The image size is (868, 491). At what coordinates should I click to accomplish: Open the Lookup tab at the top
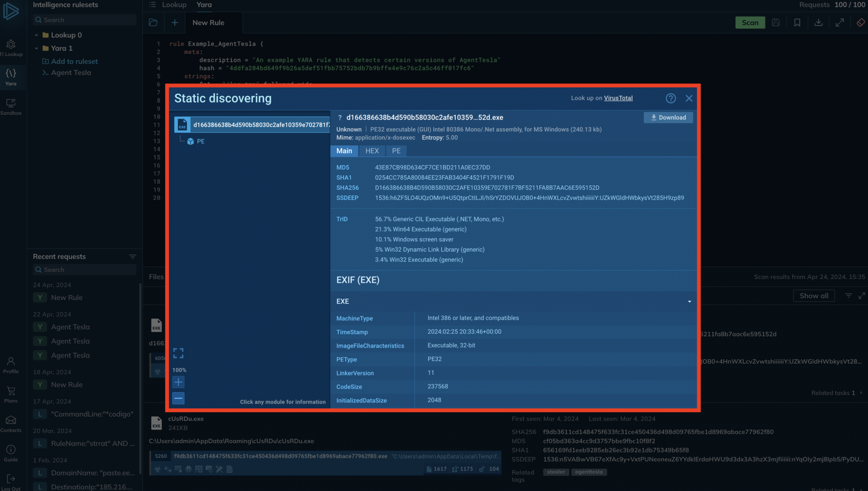click(174, 5)
